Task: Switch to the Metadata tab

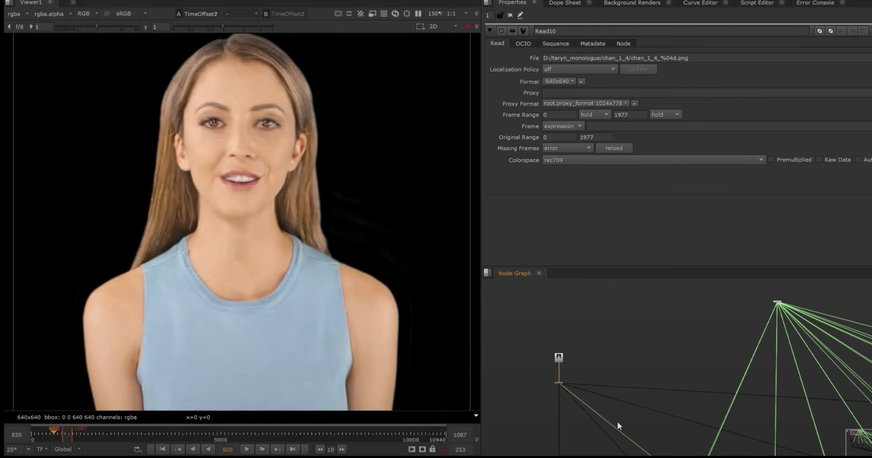Action: point(592,44)
